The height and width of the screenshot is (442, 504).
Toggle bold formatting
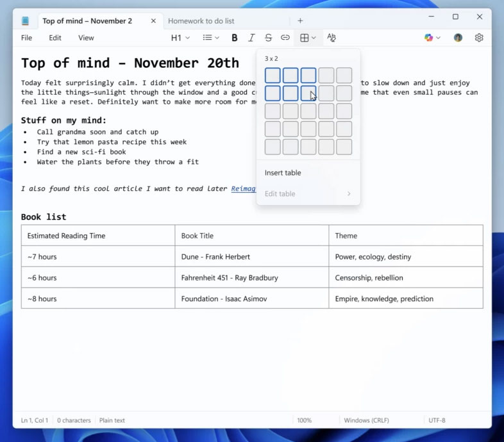tap(234, 38)
